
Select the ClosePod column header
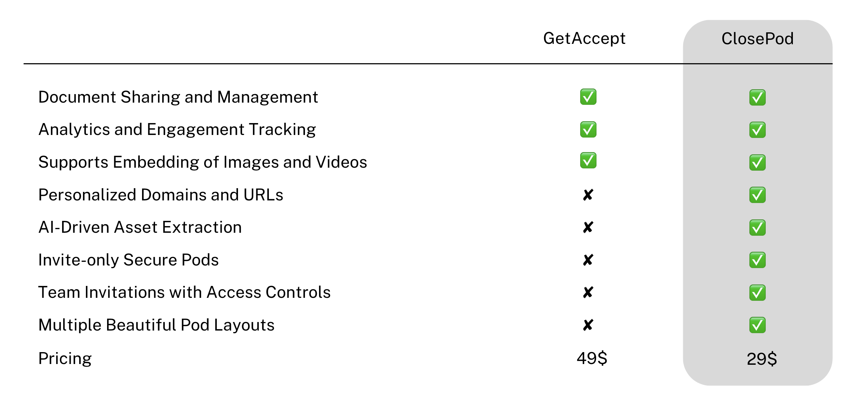(758, 39)
